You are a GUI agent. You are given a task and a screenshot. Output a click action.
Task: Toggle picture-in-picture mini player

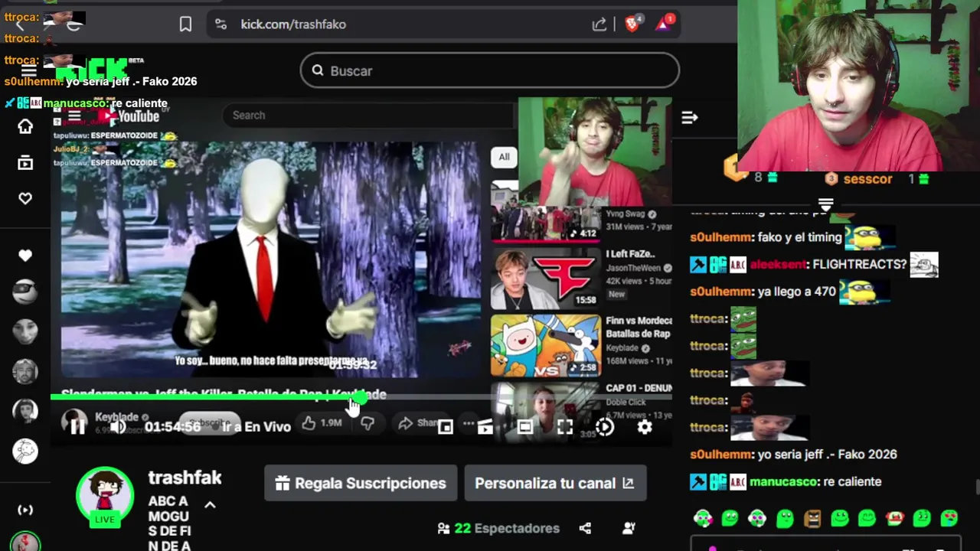point(445,427)
